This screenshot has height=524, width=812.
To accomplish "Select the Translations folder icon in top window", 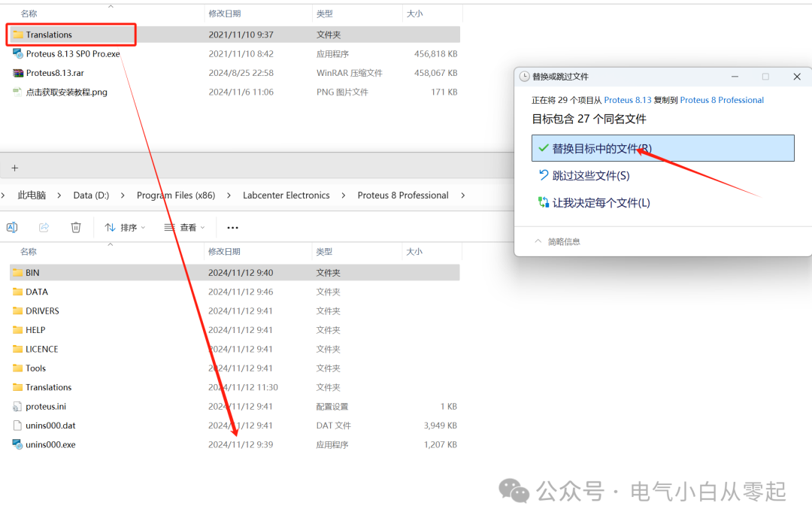I will [18, 35].
